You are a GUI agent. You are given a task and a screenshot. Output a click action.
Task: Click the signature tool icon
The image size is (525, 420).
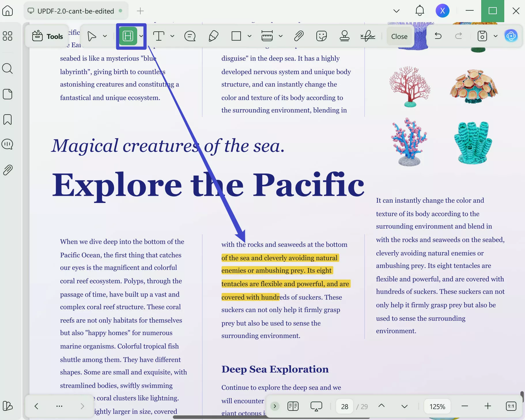pos(368,36)
